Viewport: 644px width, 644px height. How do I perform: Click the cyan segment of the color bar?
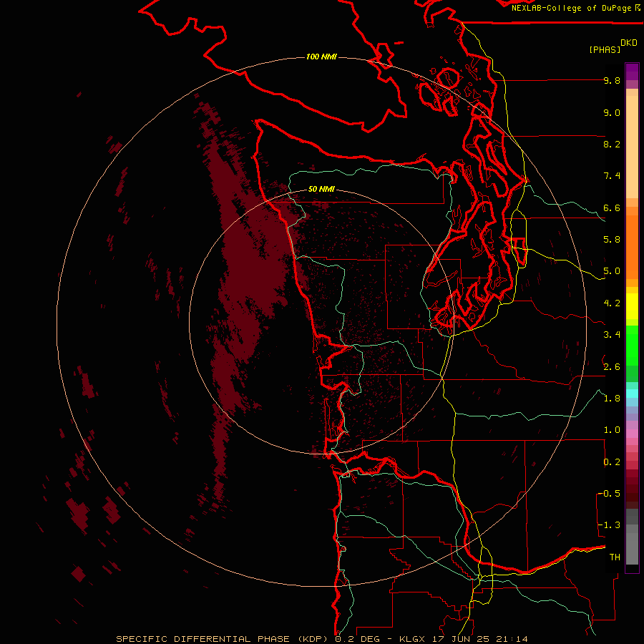point(632,394)
